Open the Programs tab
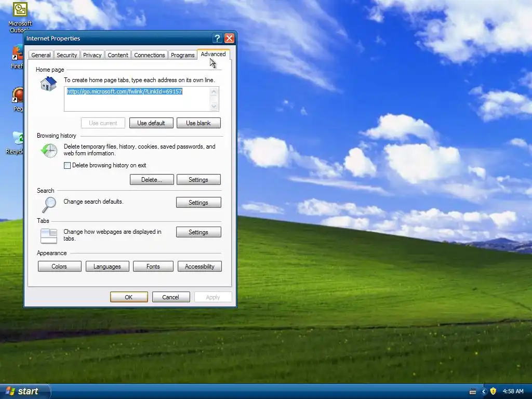 (182, 55)
